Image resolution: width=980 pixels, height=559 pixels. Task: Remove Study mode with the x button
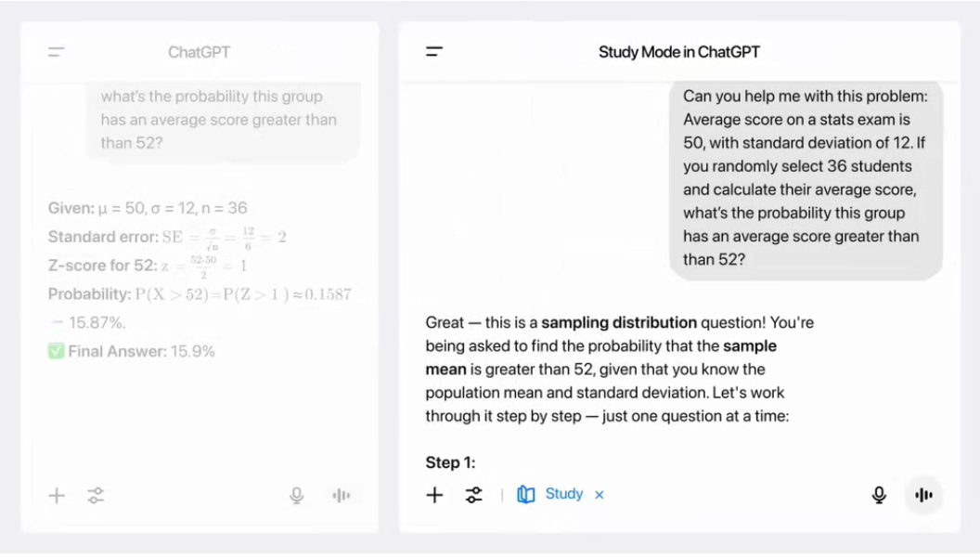600,495
